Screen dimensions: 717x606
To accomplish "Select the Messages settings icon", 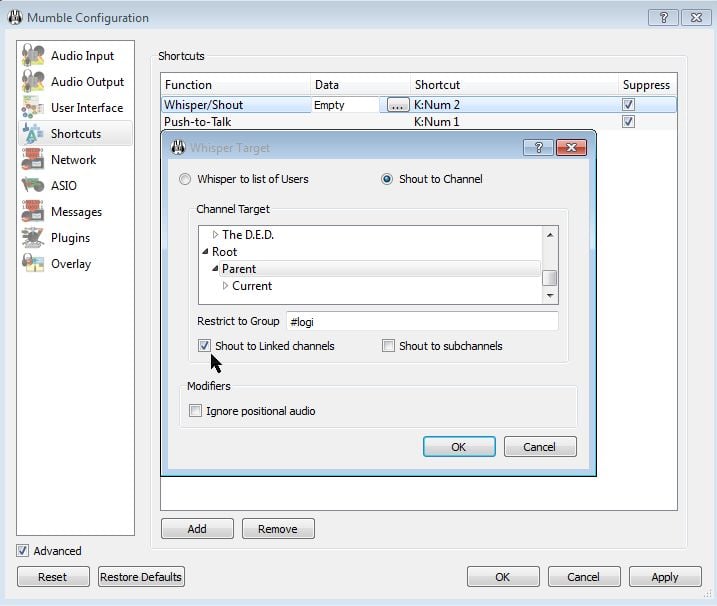I will [x=34, y=212].
